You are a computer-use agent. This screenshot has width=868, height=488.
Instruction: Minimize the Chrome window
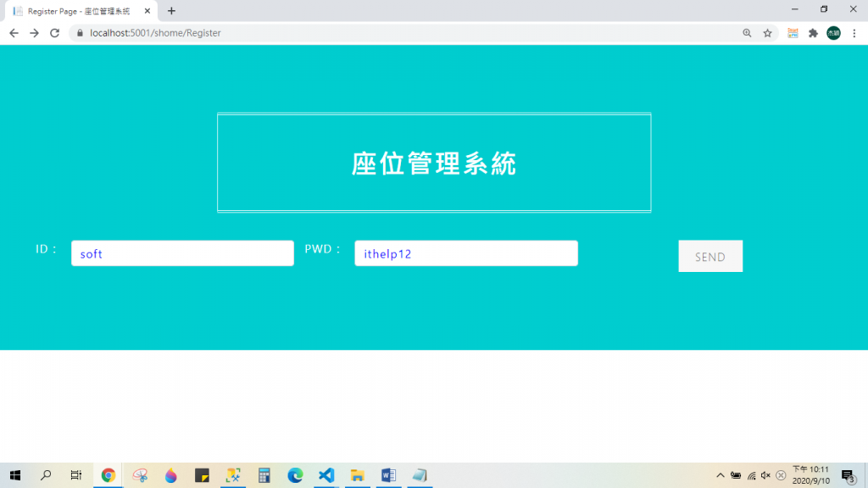pyautogui.click(x=795, y=9)
